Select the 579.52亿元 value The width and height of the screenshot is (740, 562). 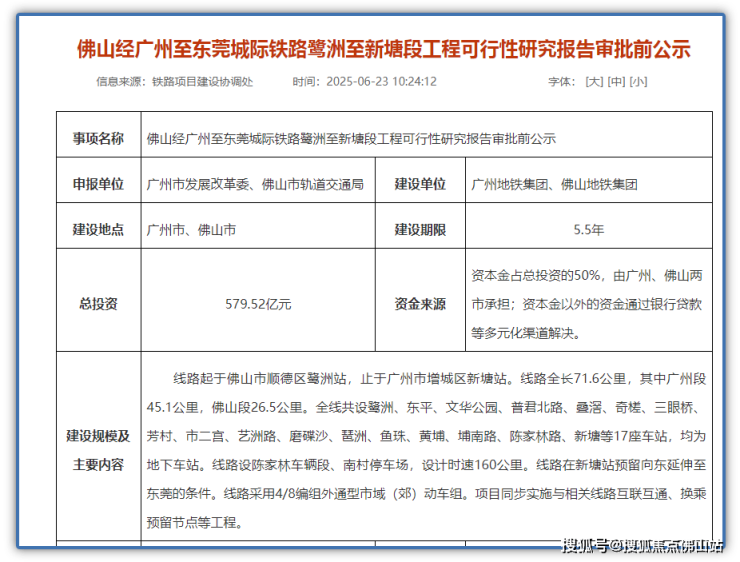258,304
